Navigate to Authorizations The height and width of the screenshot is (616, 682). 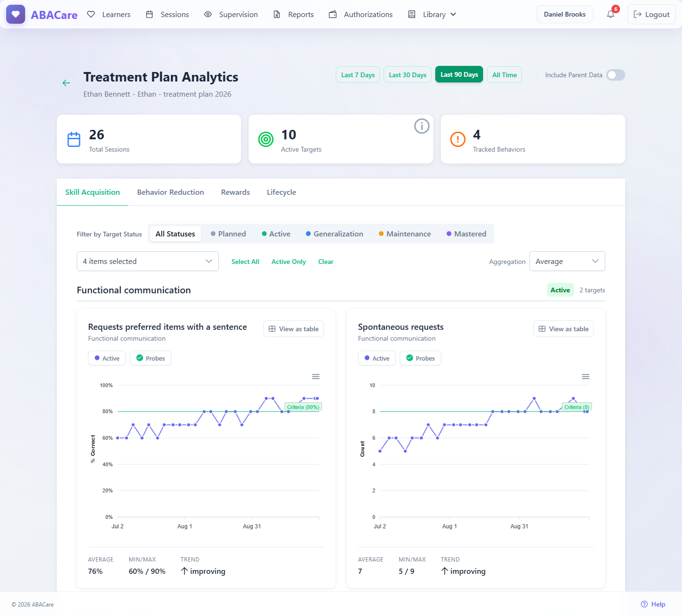361,14
